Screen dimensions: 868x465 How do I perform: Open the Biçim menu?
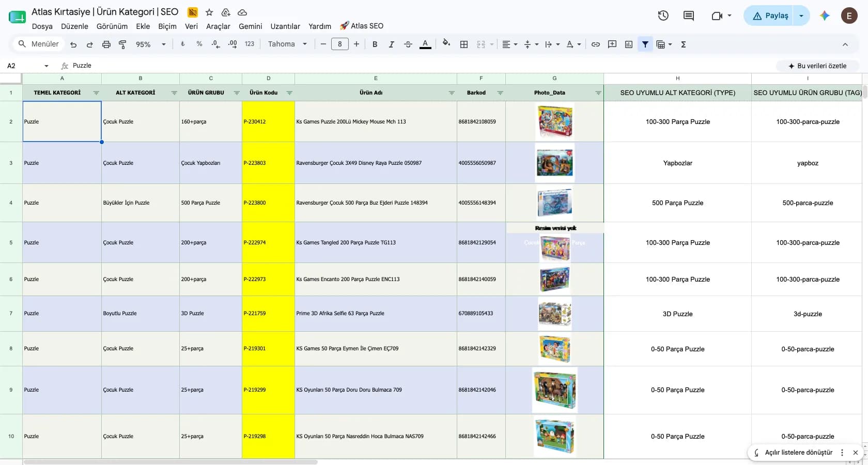pos(167,26)
